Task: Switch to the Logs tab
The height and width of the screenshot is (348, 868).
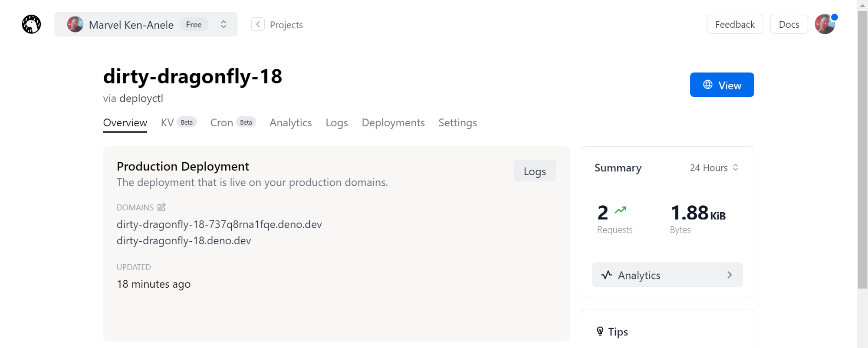Action: coord(337,123)
